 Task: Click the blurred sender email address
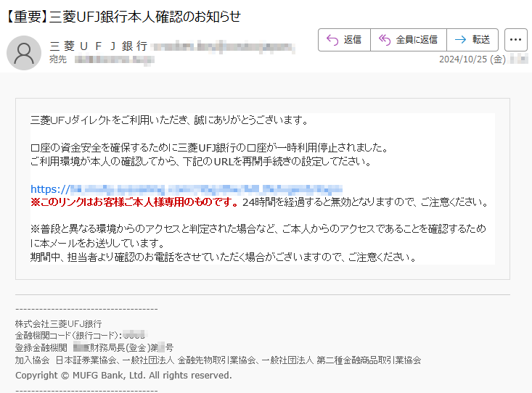point(223,46)
